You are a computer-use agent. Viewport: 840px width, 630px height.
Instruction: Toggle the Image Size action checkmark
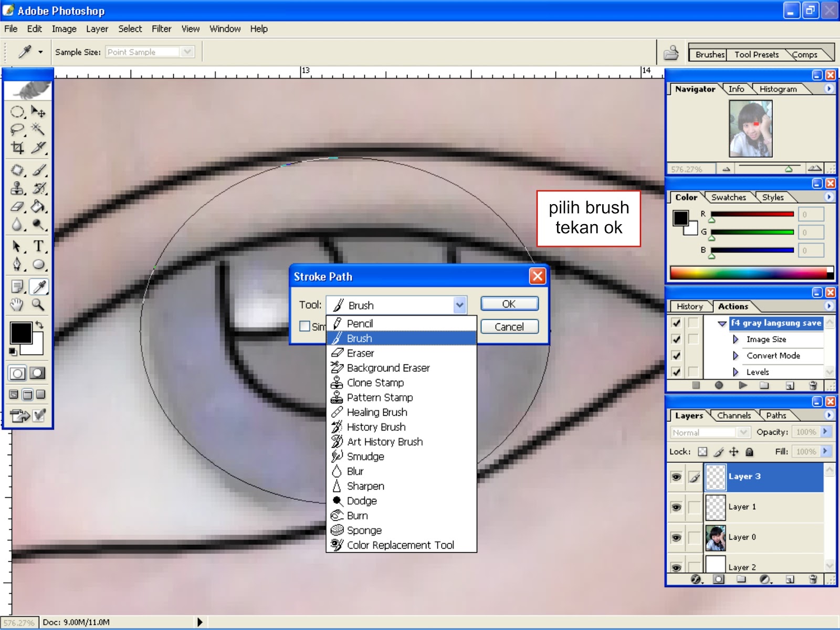point(676,339)
